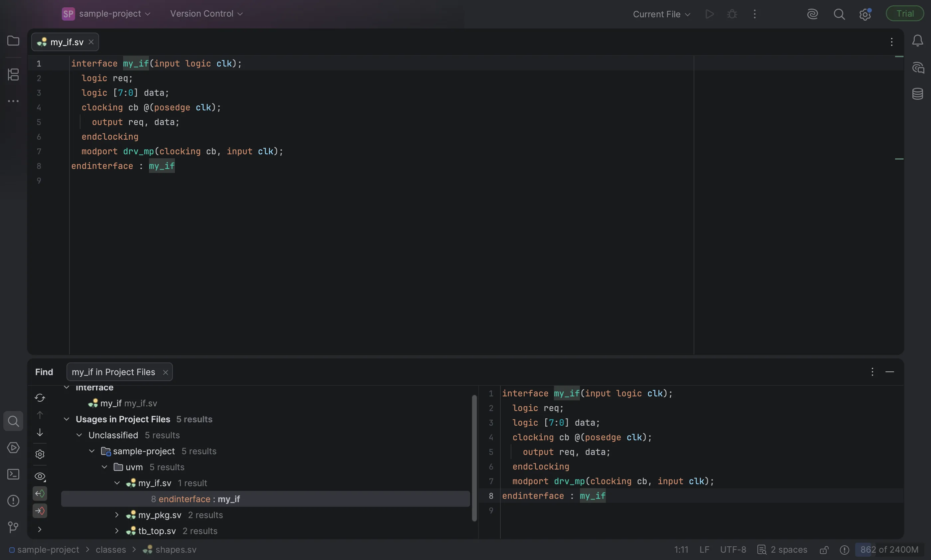Toggle show read access filter

click(x=40, y=493)
